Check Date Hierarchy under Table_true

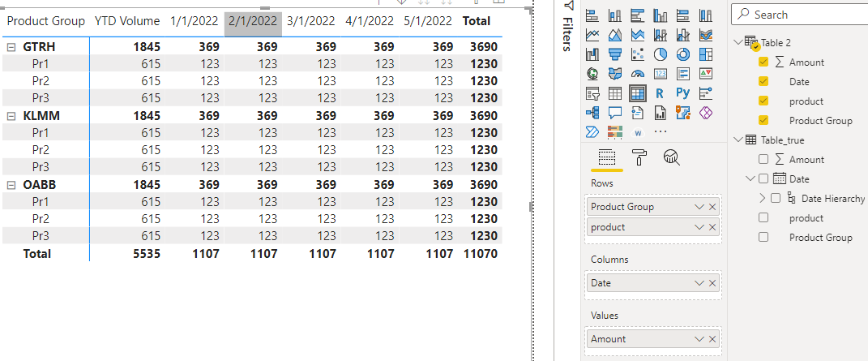775,198
